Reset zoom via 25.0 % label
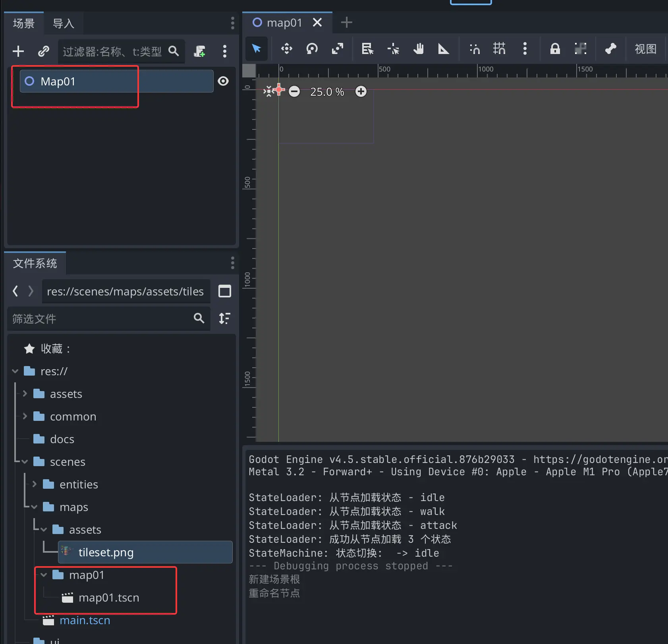This screenshot has width=668, height=644. tap(327, 92)
